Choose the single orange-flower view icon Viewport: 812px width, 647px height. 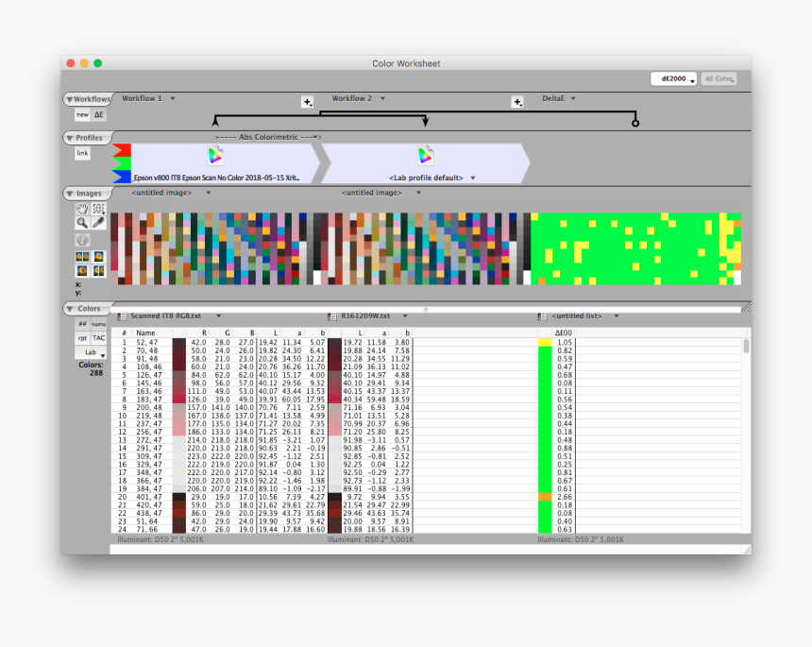(x=82, y=270)
